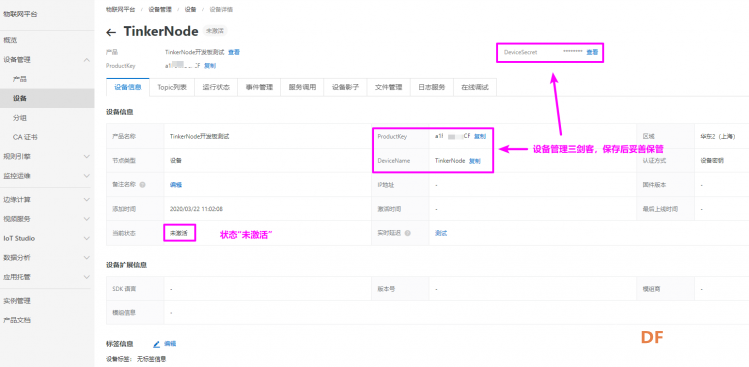Screen dimensions: 749x367
Task: Click 设备 in the breadcrumb
Action: click(x=190, y=9)
